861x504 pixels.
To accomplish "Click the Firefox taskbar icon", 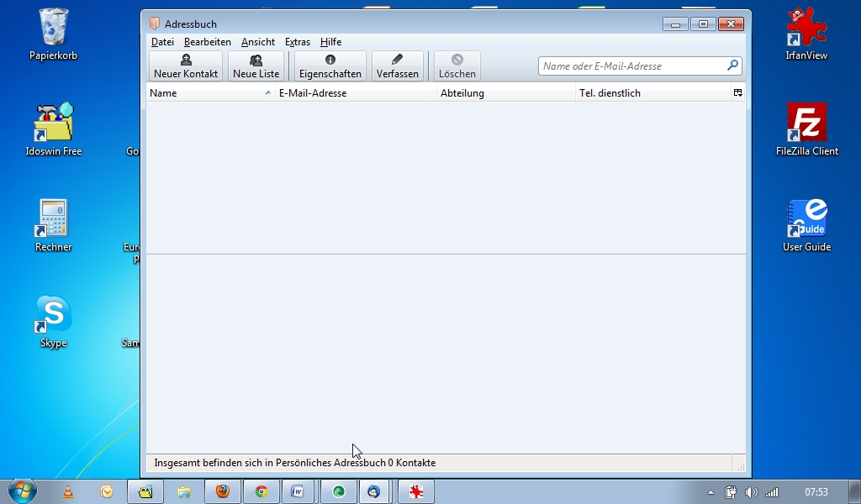I will click(x=222, y=491).
